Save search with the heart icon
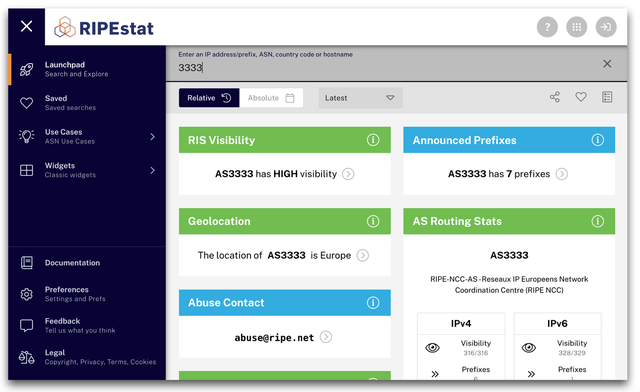640x392 pixels. [581, 97]
